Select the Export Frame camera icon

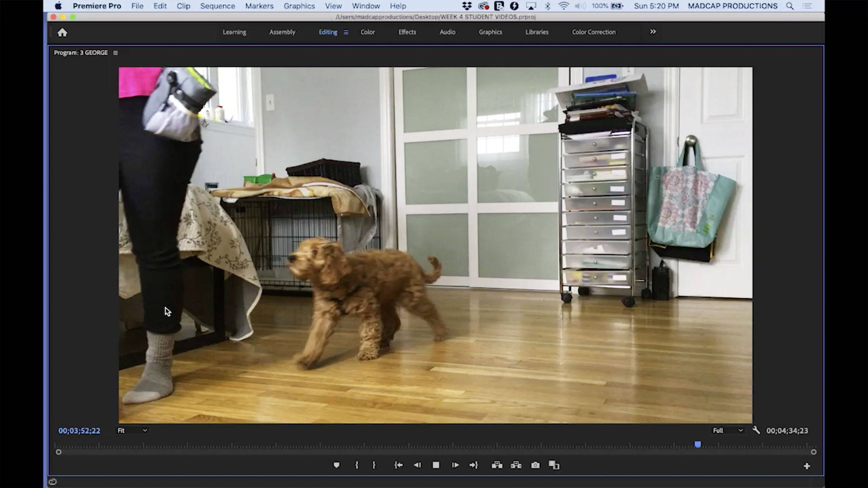(x=535, y=465)
